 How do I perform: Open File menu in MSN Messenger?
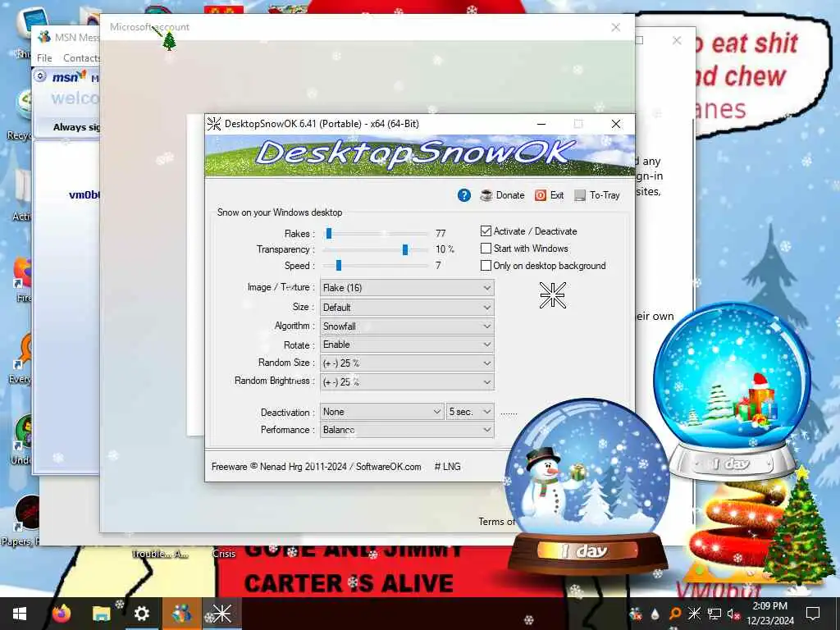44,58
